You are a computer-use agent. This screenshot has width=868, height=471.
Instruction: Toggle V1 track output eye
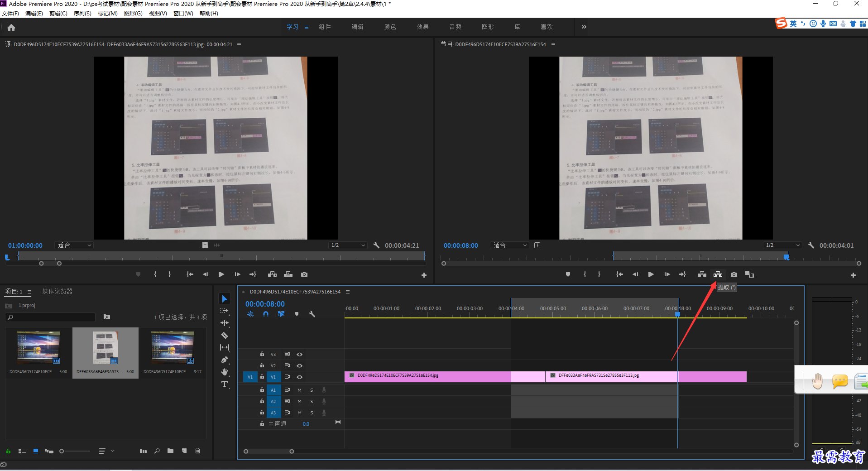click(299, 377)
